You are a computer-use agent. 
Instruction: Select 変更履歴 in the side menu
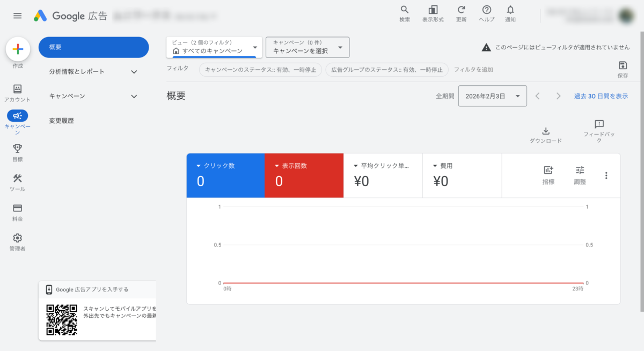tap(61, 121)
